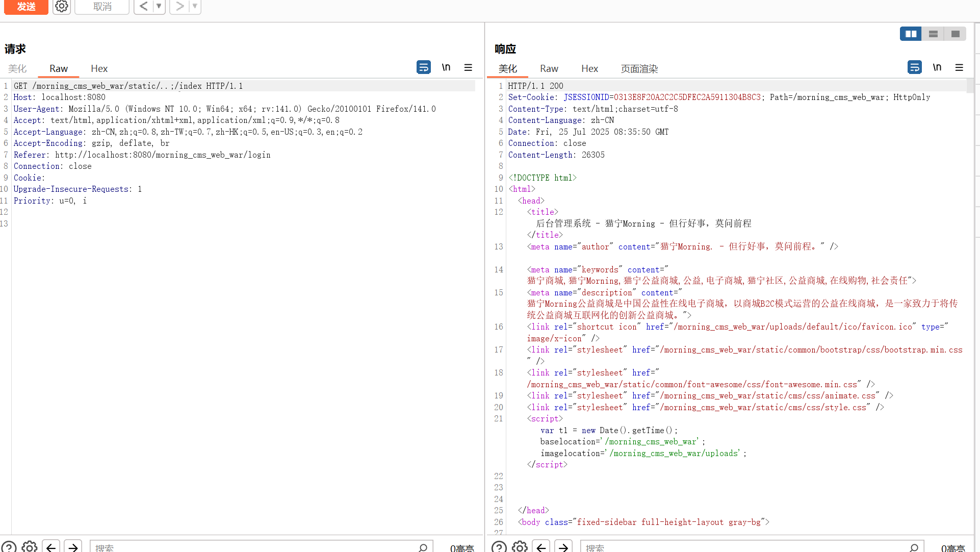Switch to the request Hex tab

(x=99, y=68)
